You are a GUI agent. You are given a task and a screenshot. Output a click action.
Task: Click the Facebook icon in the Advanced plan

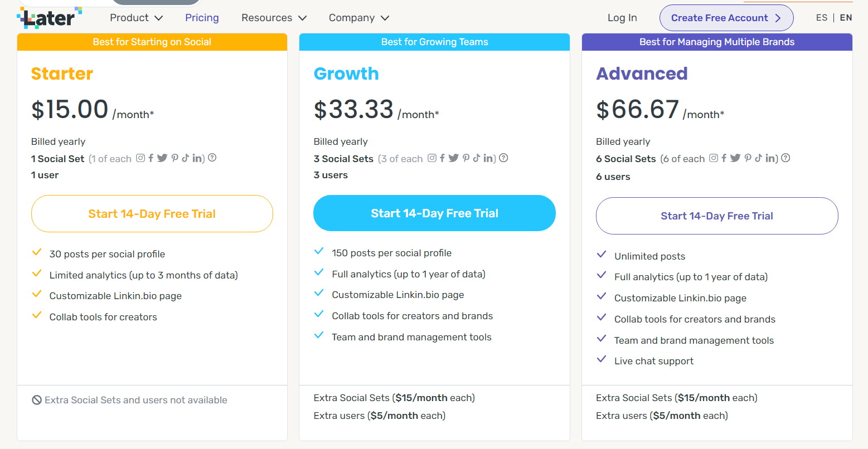(x=724, y=158)
